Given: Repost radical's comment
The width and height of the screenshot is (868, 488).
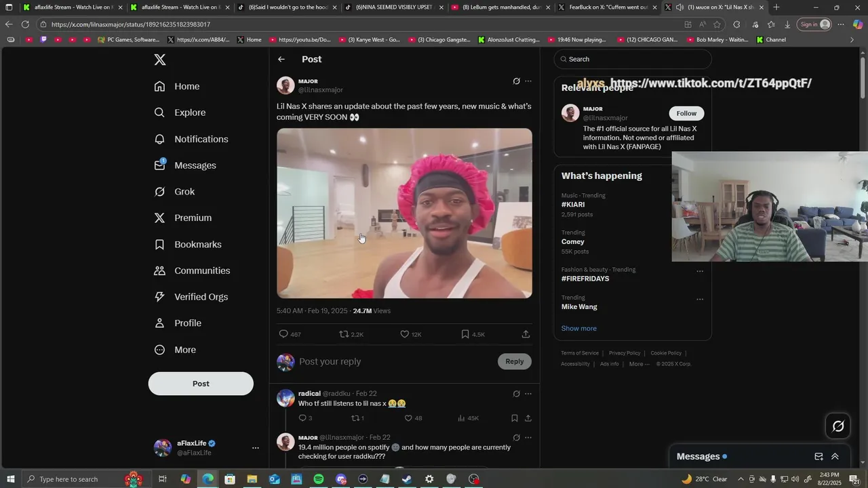Looking at the screenshot, I should tap(357, 418).
